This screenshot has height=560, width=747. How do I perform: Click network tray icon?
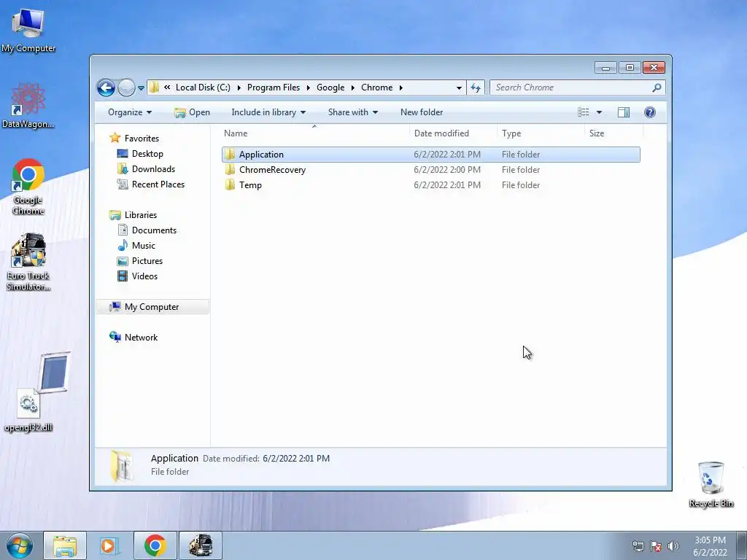(x=638, y=546)
